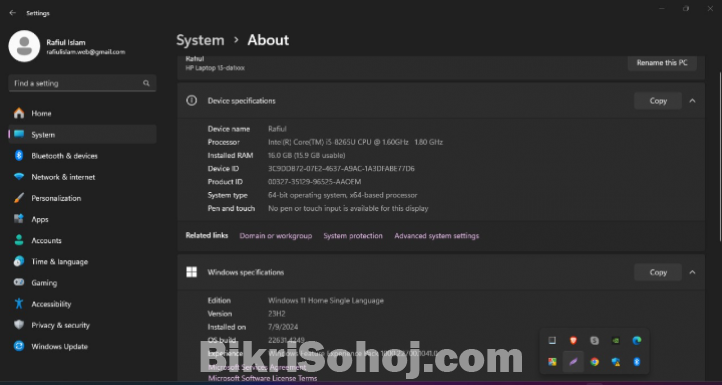Click Windows 11 Home Single Language text

pyautogui.click(x=326, y=300)
